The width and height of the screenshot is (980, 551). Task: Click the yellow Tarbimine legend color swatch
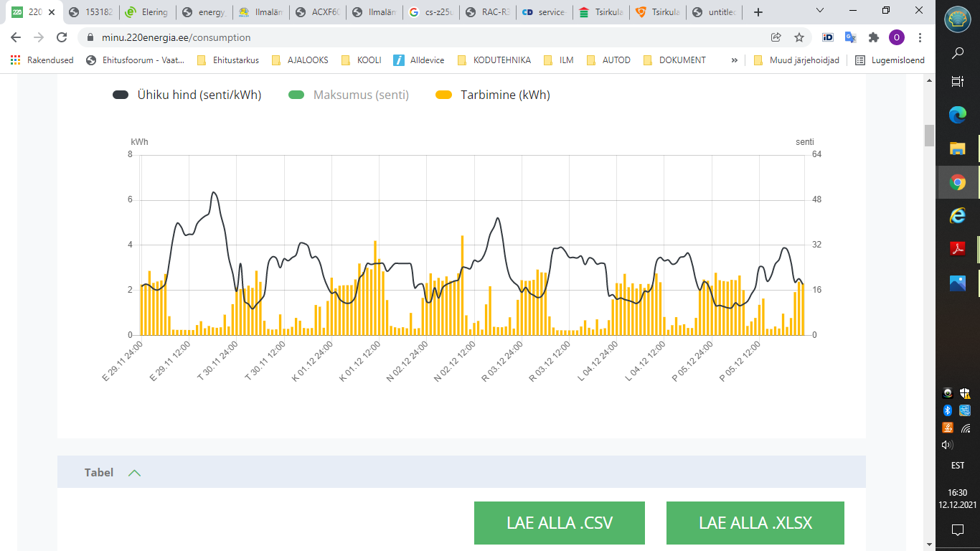point(444,95)
